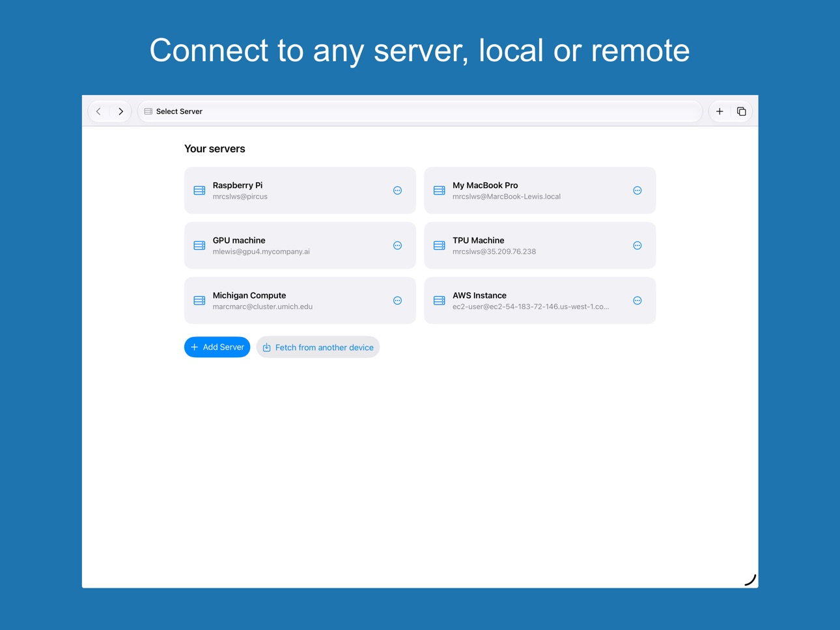Open more options for GPU machine

[397, 245]
